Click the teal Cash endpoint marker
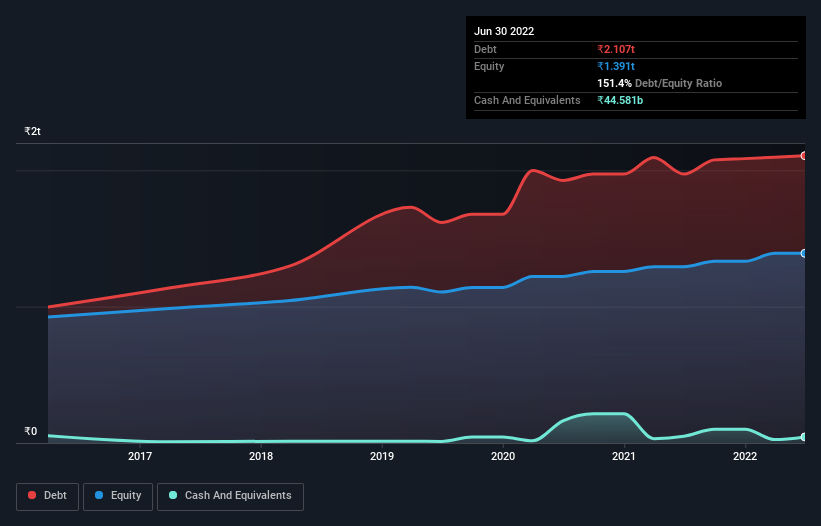 (x=804, y=437)
